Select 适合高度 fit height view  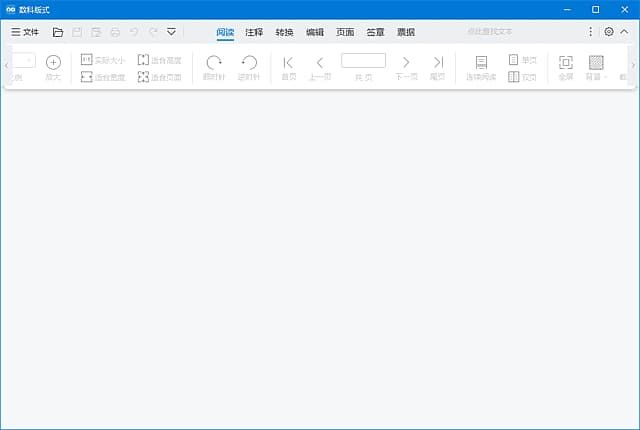[x=160, y=60]
